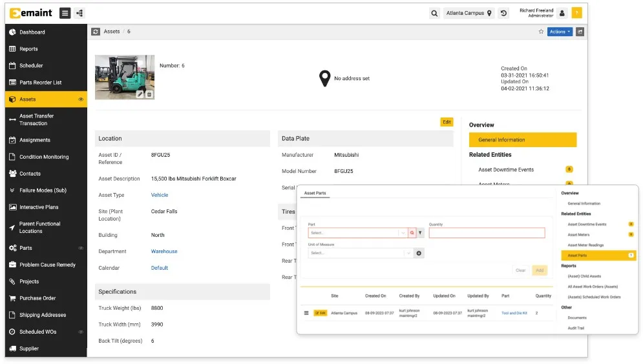Open the Actions dropdown button
643x364 pixels.
(x=560, y=32)
